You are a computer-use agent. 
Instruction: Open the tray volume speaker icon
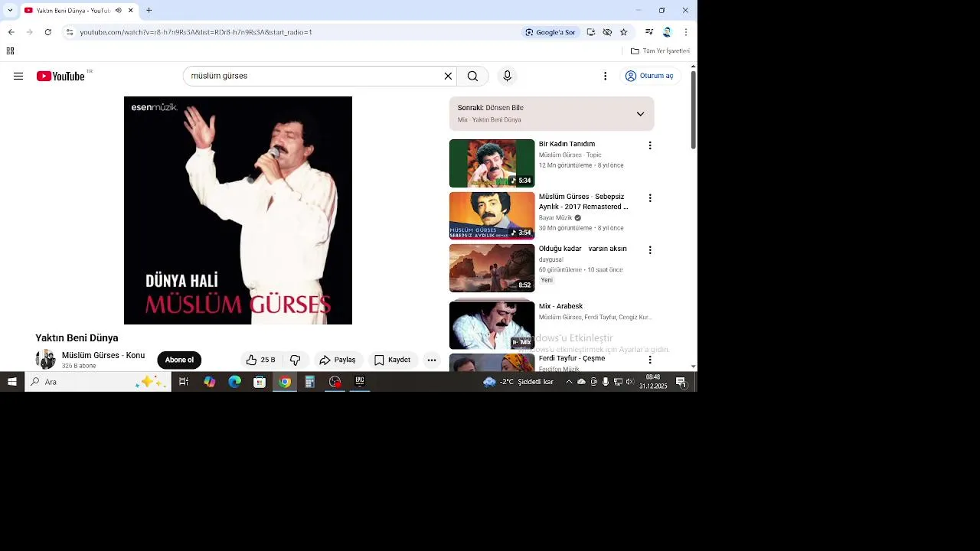(x=630, y=382)
